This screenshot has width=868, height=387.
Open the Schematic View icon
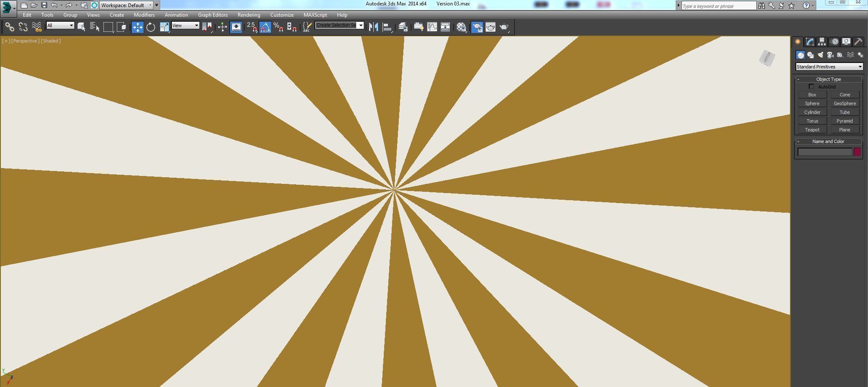pyautogui.click(x=445, y=27)
